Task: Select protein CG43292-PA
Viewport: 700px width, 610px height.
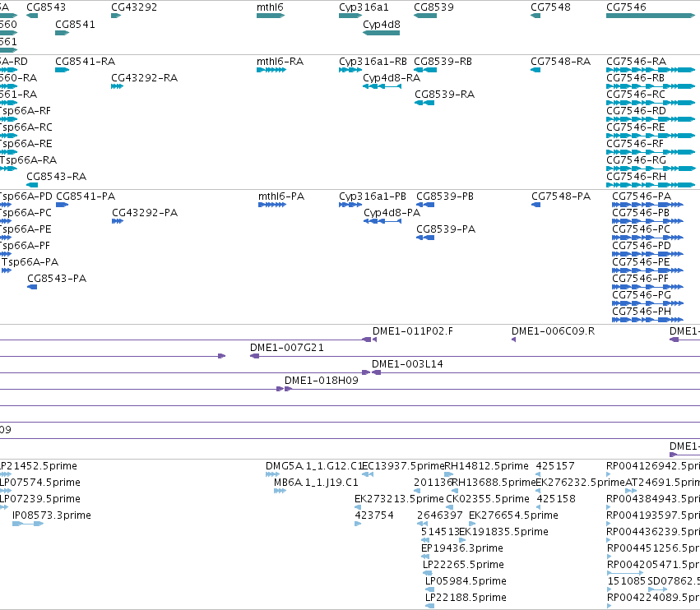Action: tap(145, 213)
